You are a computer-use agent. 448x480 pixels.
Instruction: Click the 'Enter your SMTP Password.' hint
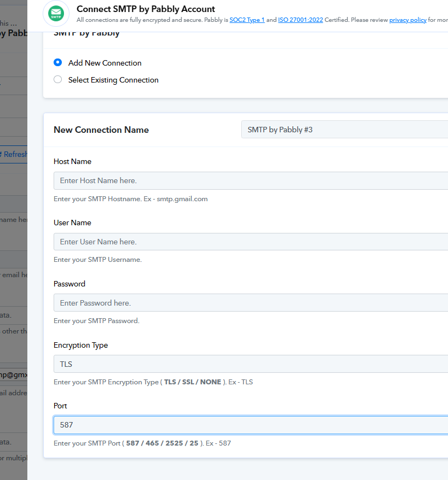96,321
